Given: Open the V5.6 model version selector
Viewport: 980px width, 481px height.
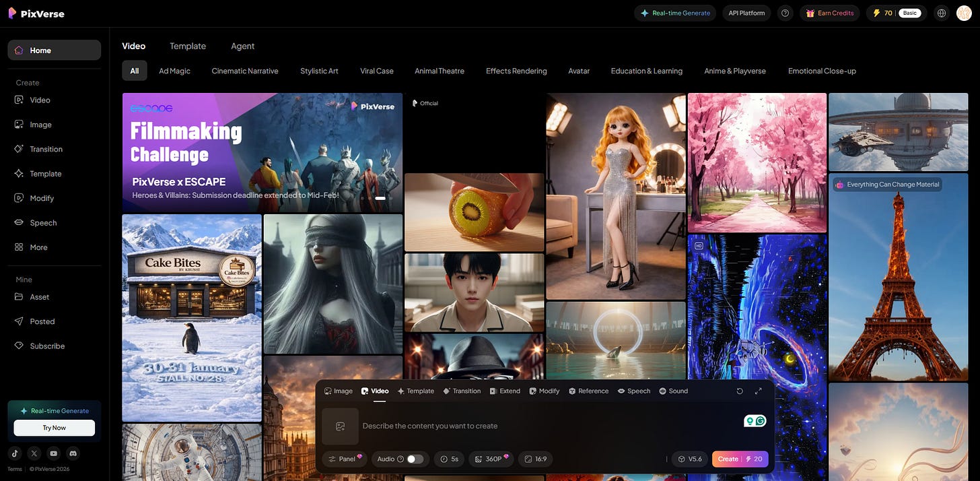Looking at the screenshot, I should pyautogui.click(x=690, y=459).
